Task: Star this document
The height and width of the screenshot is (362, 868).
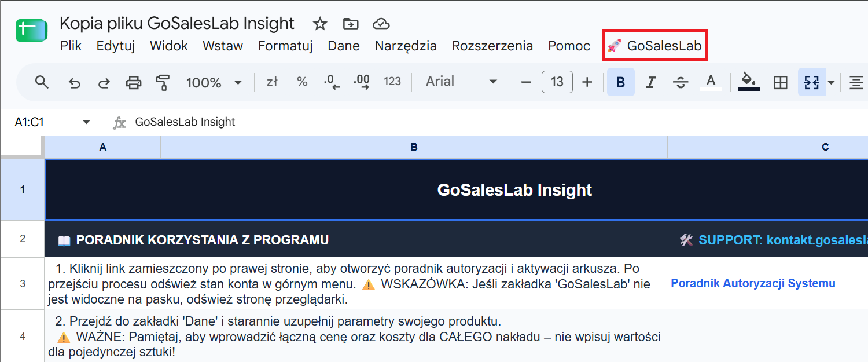Action: point(320,24)
